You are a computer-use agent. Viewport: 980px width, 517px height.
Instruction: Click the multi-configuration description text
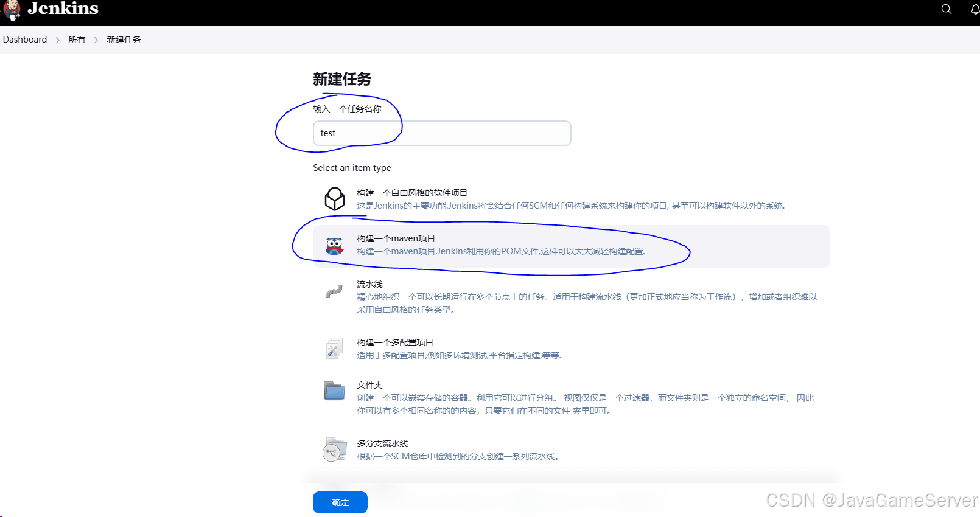pyautogui.click(x=459, y=355)
